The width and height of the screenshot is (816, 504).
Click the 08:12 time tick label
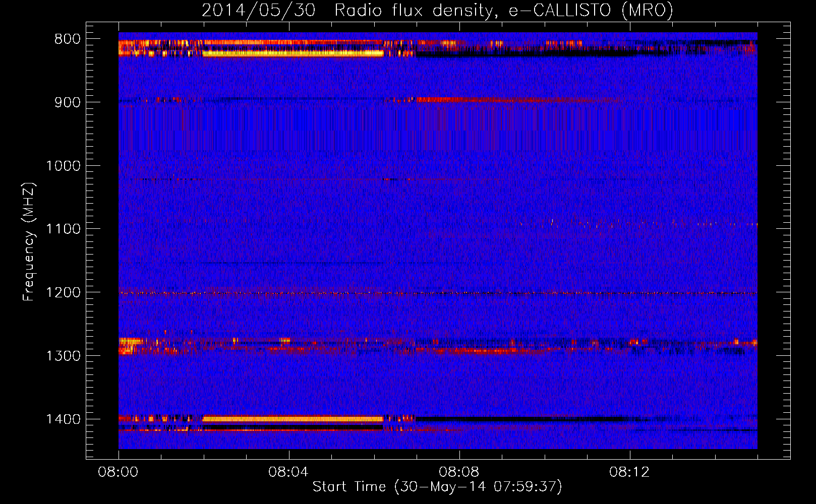tap(630, 472)
